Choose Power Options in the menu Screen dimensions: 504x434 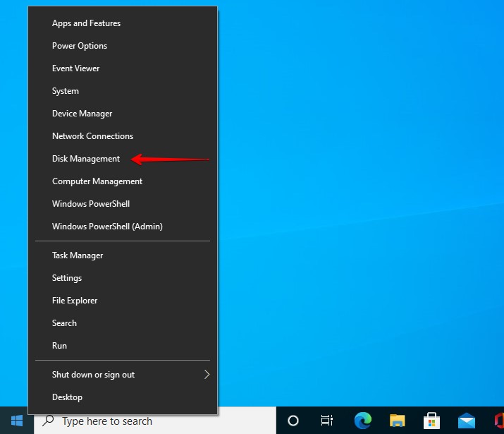pyautogui.click(x=80, y=46)
